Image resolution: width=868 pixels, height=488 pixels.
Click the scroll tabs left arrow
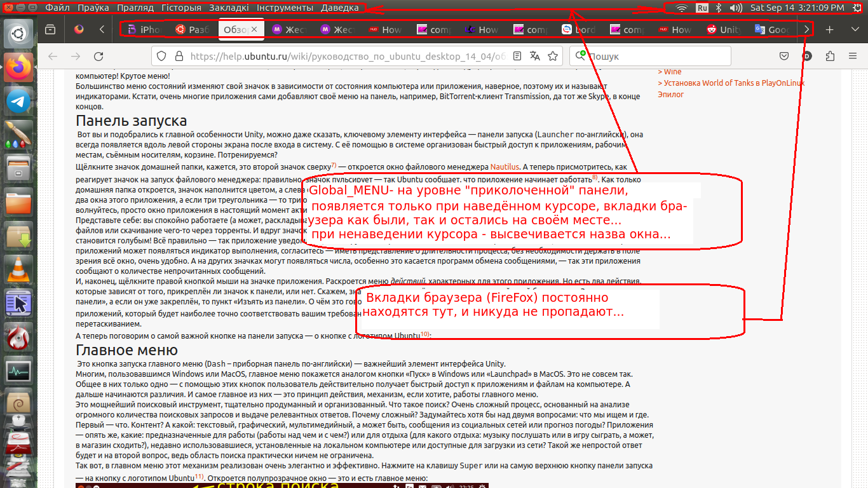102,29
